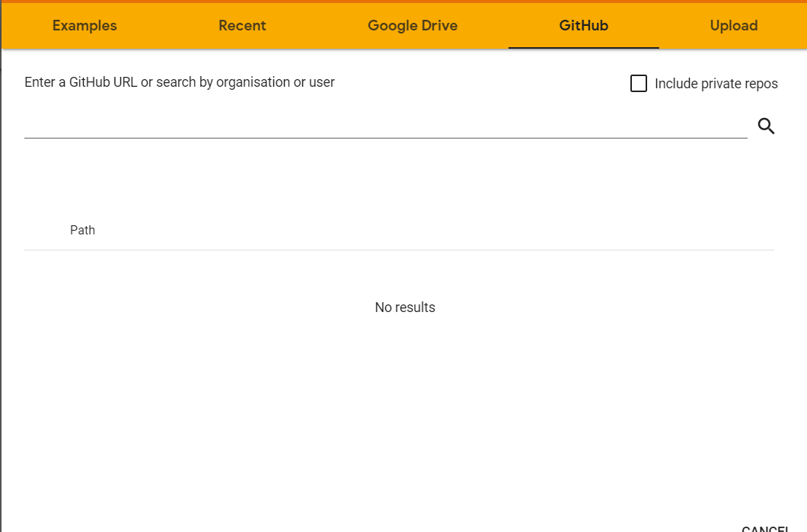Open the Examples tab
The width and height of the screenshot is (807, 532).
85,26
